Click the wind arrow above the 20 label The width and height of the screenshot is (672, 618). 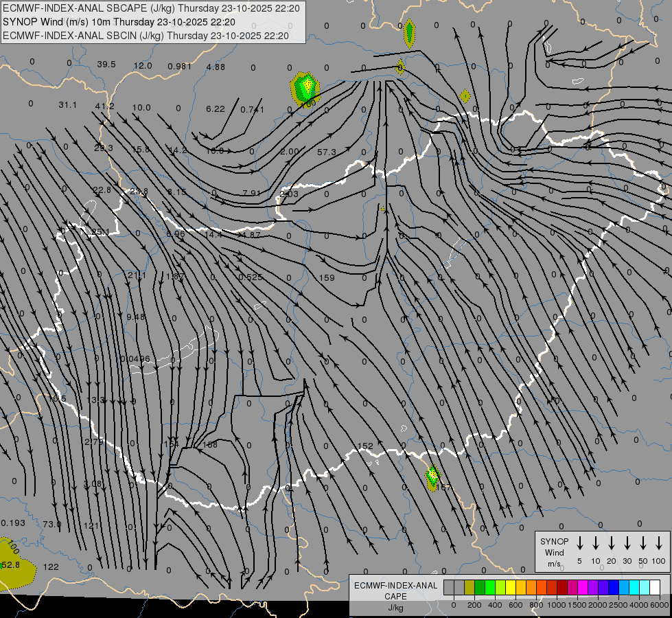611,543
